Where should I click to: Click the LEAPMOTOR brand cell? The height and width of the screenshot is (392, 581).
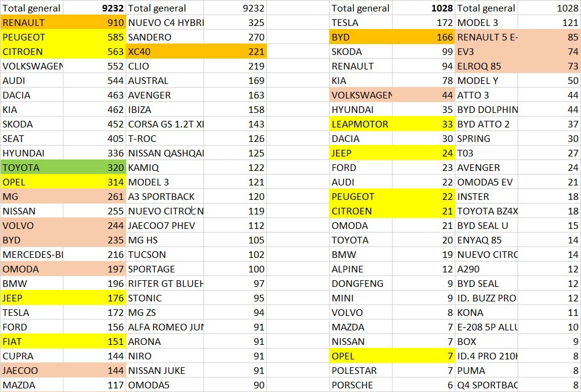coord(361,124)
